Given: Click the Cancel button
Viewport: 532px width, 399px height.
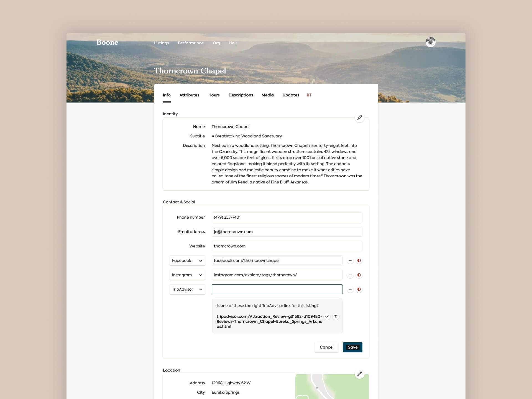Looking at the screenshot, I should click(x=326, y=347).
